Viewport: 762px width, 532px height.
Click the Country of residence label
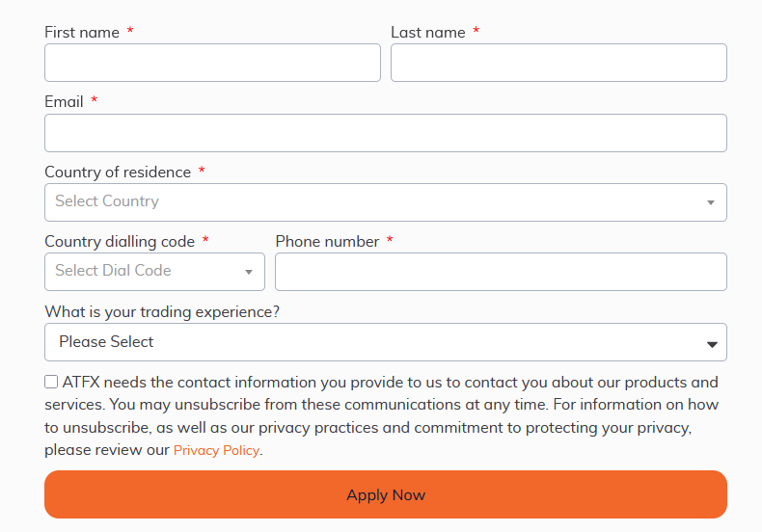(118, 173)
